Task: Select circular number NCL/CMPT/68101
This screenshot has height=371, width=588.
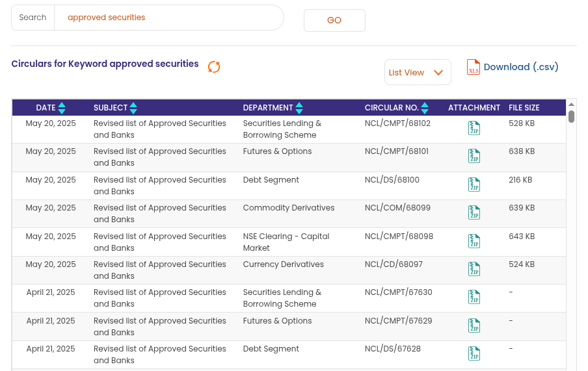Action: (396, 151)
